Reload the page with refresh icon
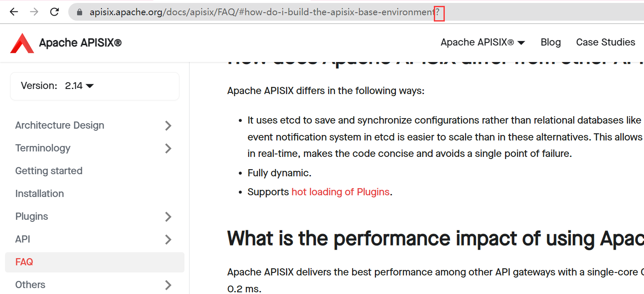 [x=54, y=12]
